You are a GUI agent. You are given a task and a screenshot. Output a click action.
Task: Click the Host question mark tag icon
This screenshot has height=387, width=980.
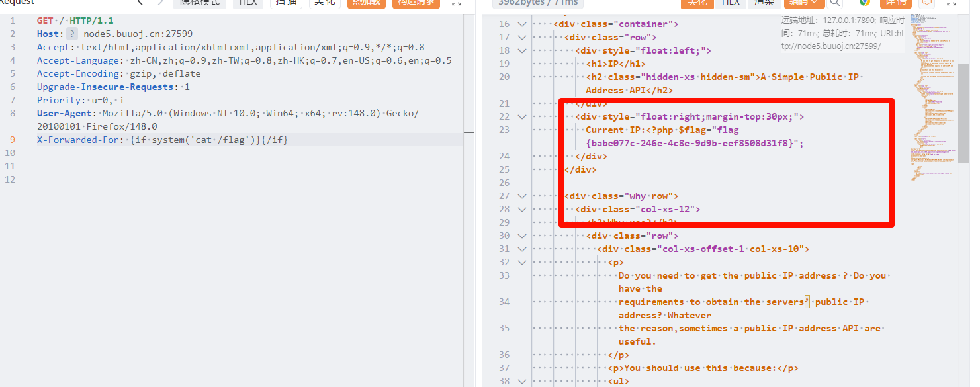tap(72, 34)
